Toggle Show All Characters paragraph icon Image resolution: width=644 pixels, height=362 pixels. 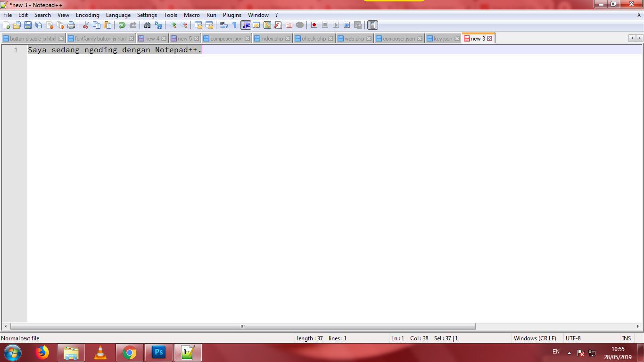tap(233, 25)
